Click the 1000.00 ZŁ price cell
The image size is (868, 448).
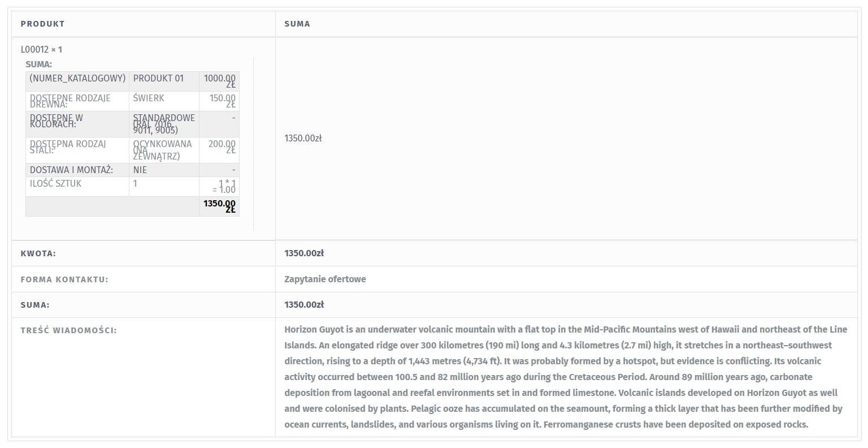220,81
